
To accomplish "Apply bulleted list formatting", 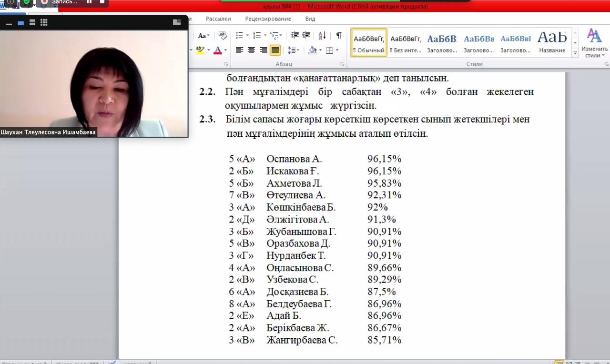I will coord(240,36).
